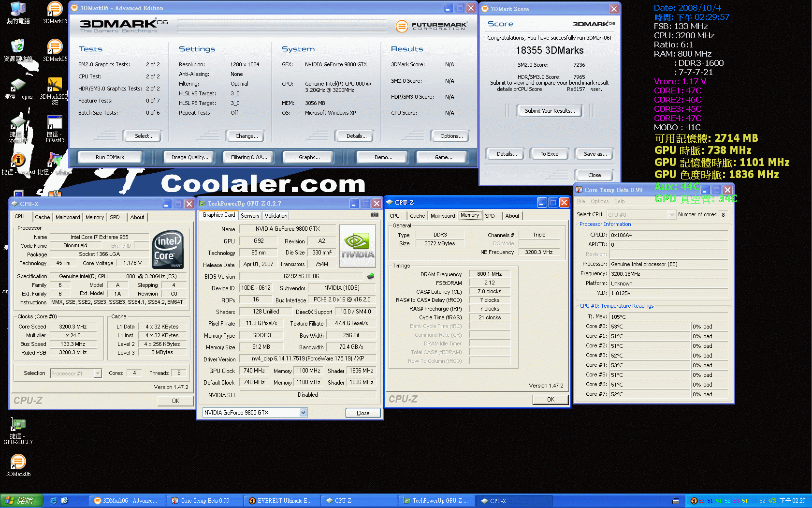Open the SPD tab in left CPU-Z window
The width and height of the screenshot is (812, 508).
coord(115,217)
